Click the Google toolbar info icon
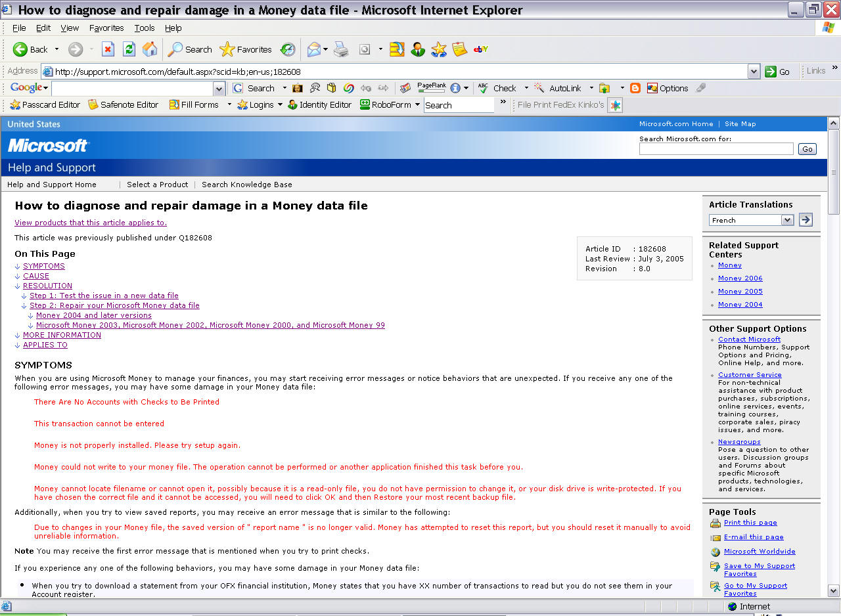This screenshot has width=841, height=616. tap(455, 88)
